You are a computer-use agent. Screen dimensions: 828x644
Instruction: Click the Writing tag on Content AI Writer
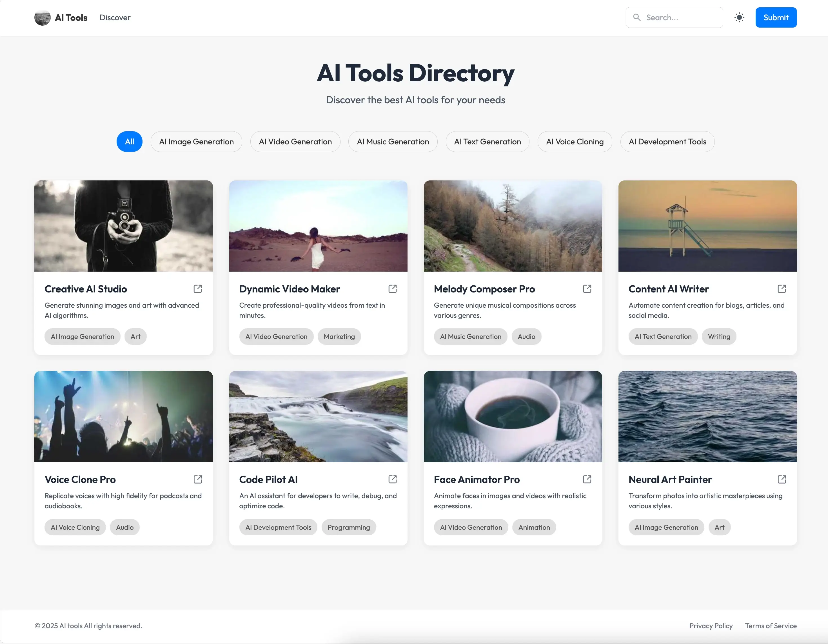point(719,336)
